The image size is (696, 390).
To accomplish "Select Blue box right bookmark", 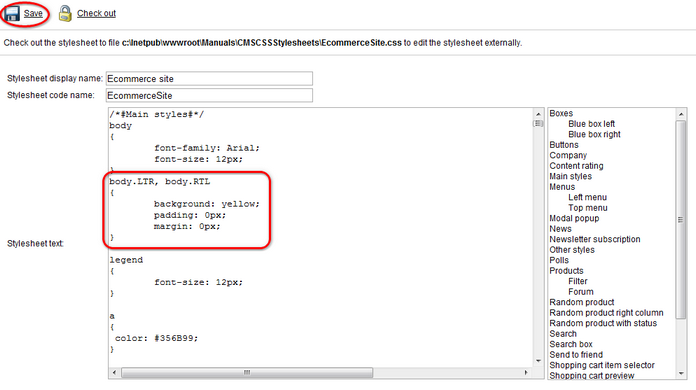I will pos(594,134).
